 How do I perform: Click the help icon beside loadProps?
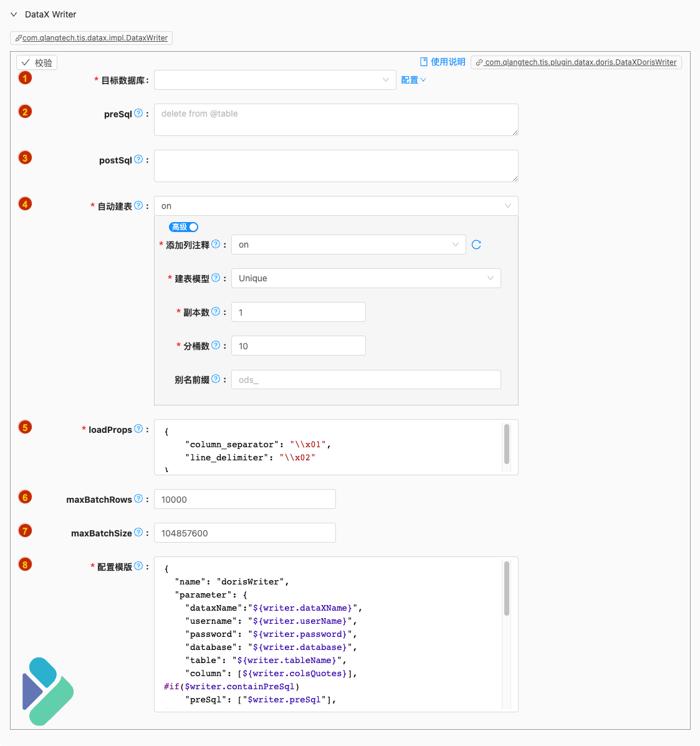pyautogui.click(x=138, y=429)
